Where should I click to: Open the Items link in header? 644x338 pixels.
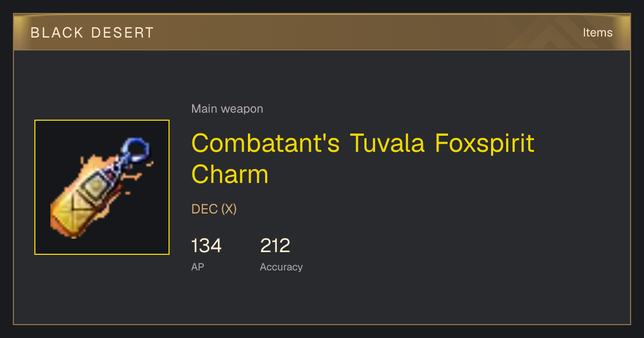pyautogui.click(x=597, y=32)
